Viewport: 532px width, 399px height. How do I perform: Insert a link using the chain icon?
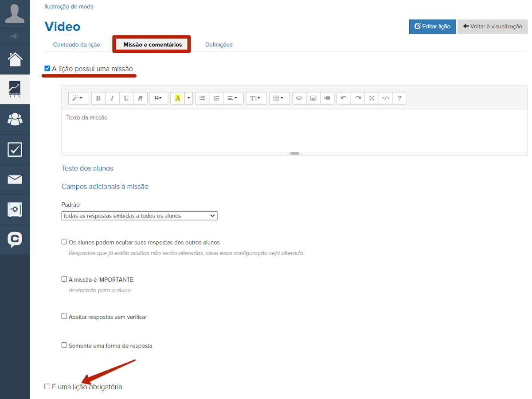point(299,98)
